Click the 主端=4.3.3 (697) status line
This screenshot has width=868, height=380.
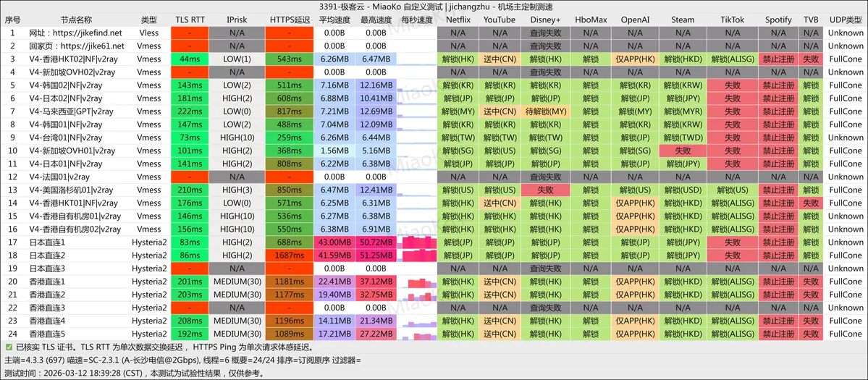pyautogui.click(x=182, y=360)
